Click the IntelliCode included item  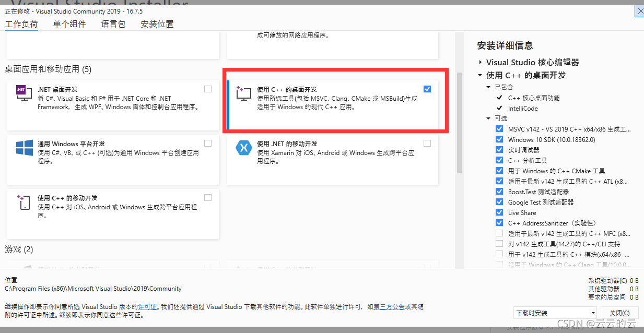(523, 108)
